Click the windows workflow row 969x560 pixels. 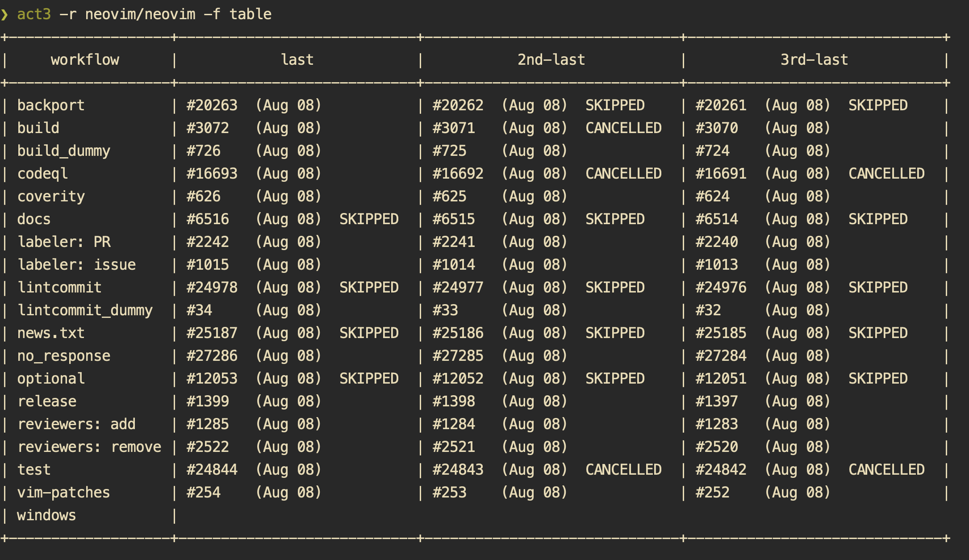click(x=46, y=515)
